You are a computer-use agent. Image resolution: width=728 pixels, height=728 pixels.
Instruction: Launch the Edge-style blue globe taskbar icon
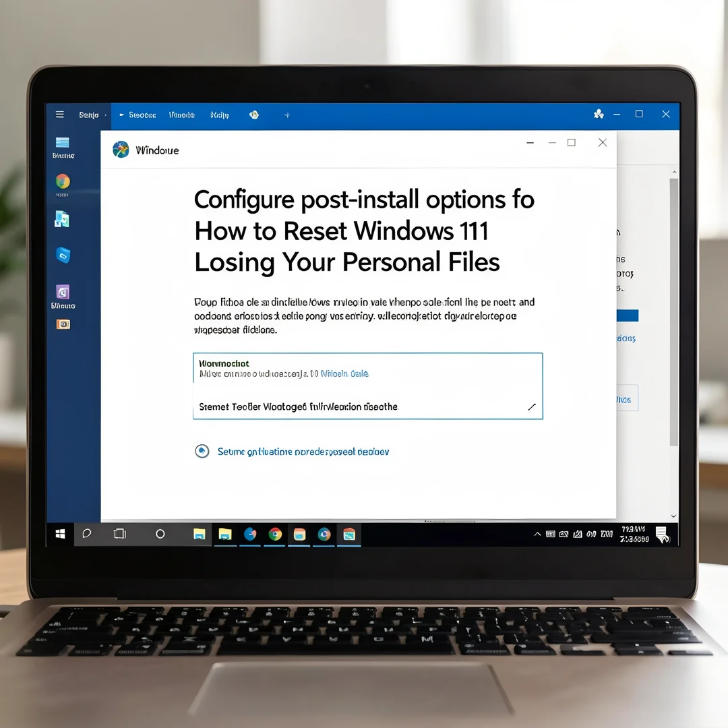point(250,535)
